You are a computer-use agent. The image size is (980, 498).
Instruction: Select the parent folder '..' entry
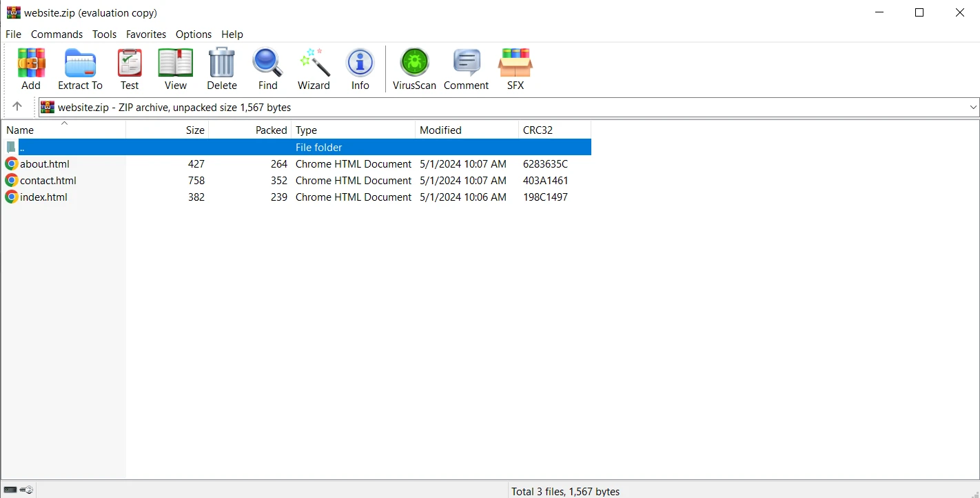22,148
